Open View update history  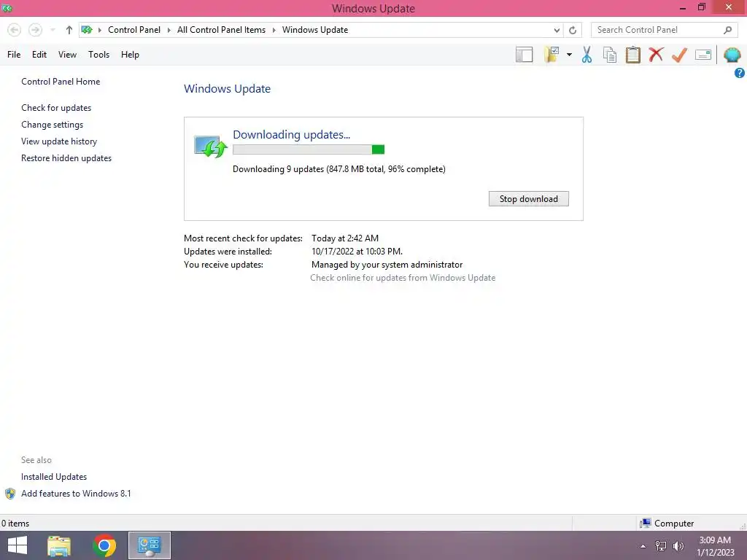(x=59, y=141)
